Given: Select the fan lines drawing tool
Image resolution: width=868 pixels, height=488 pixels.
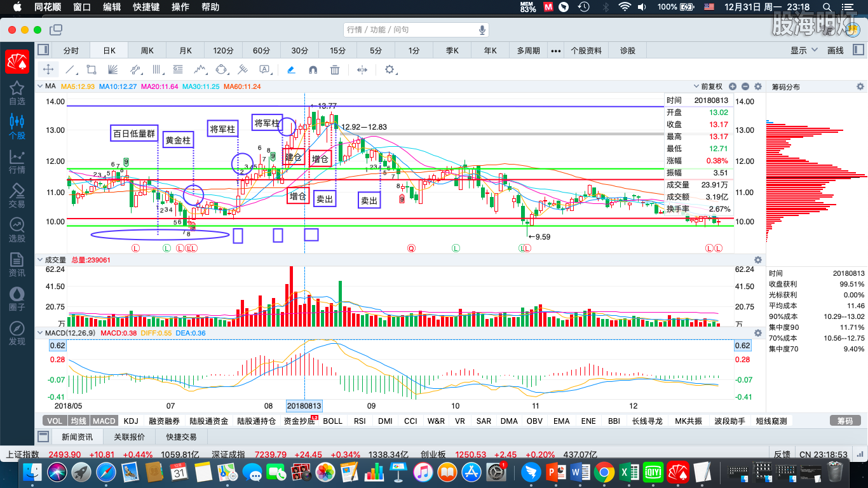Looking at the screenshot, I should pos(112,70).
